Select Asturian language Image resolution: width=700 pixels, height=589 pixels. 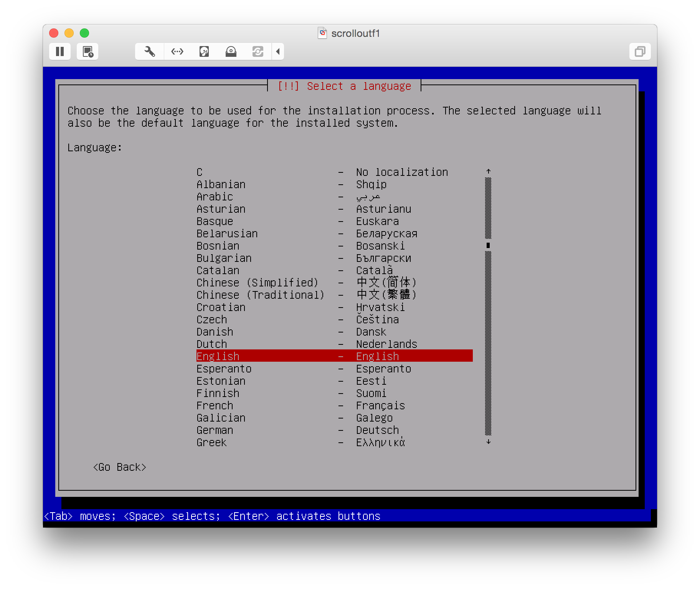coord(334,209)
